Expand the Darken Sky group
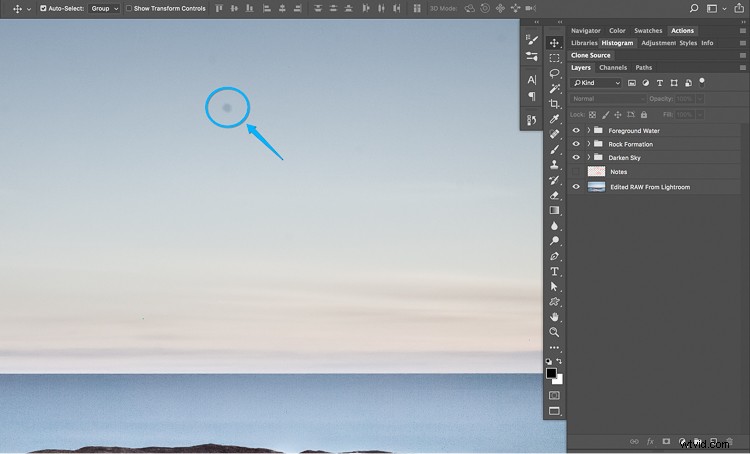 pos(588,157)
